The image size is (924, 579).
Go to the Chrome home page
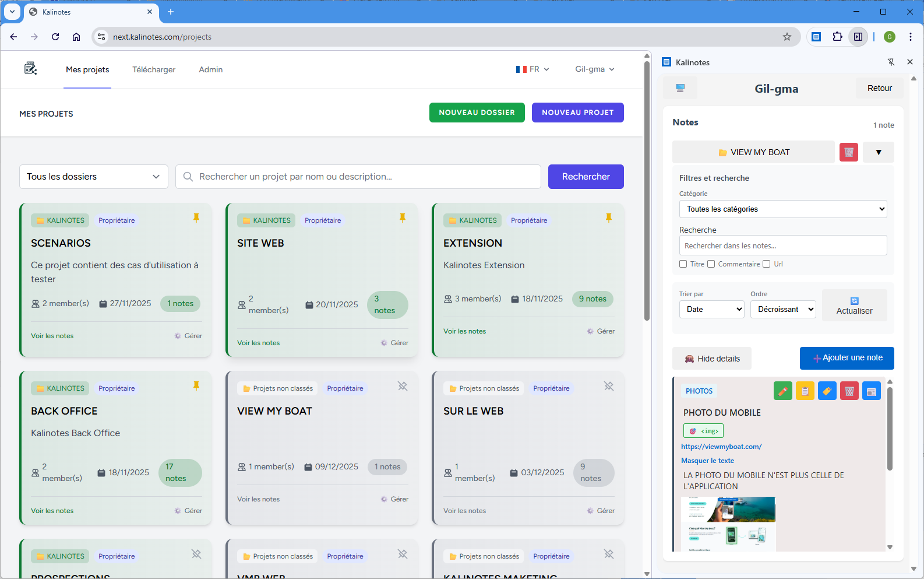click(76, 37)
